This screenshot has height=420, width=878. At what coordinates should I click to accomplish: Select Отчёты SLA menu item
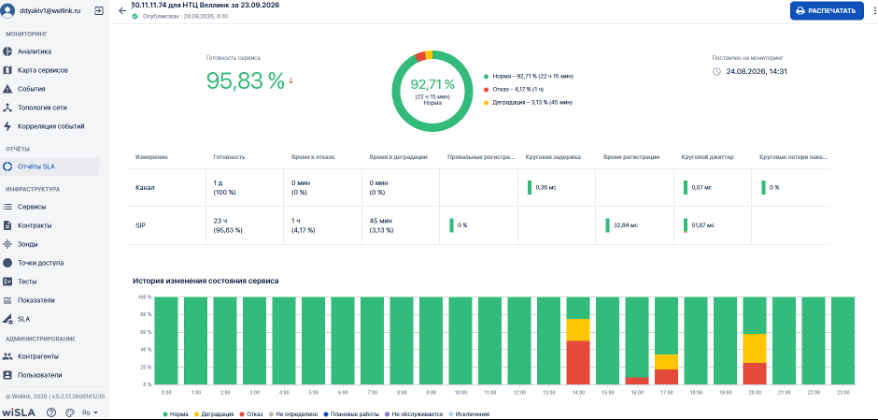(x=50, y=166)
